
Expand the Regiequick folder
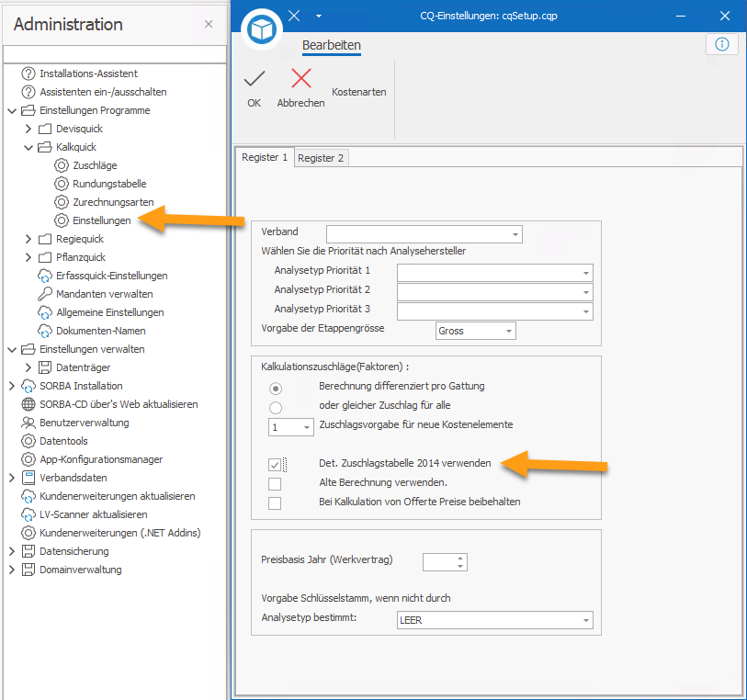28,239
